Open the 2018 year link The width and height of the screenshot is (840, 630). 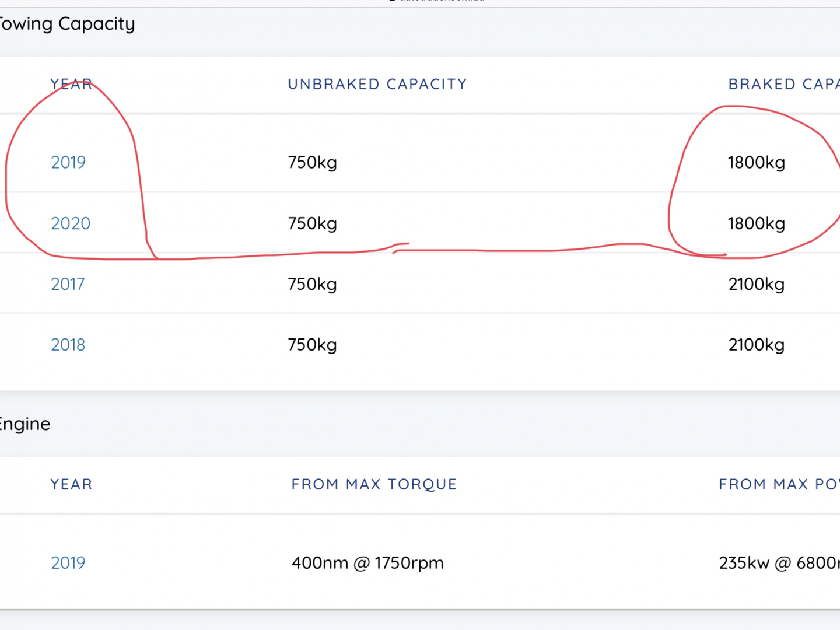tap(68, 345)
